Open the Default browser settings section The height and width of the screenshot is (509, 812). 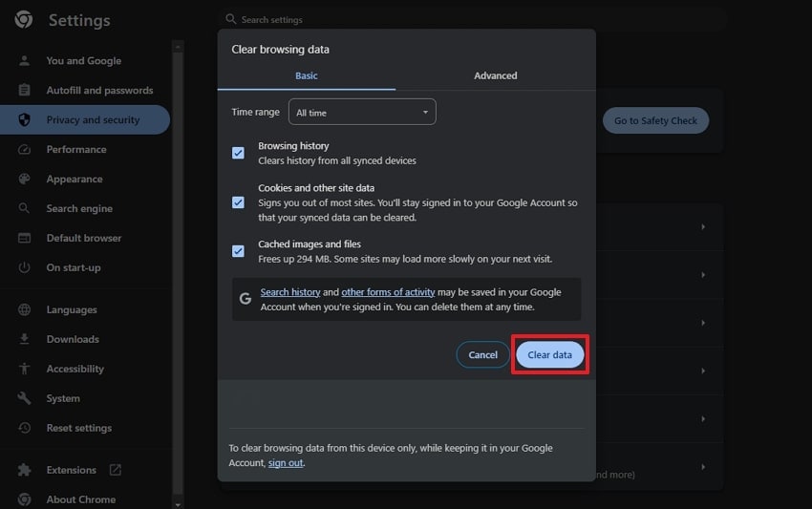(x=85, y=238)
